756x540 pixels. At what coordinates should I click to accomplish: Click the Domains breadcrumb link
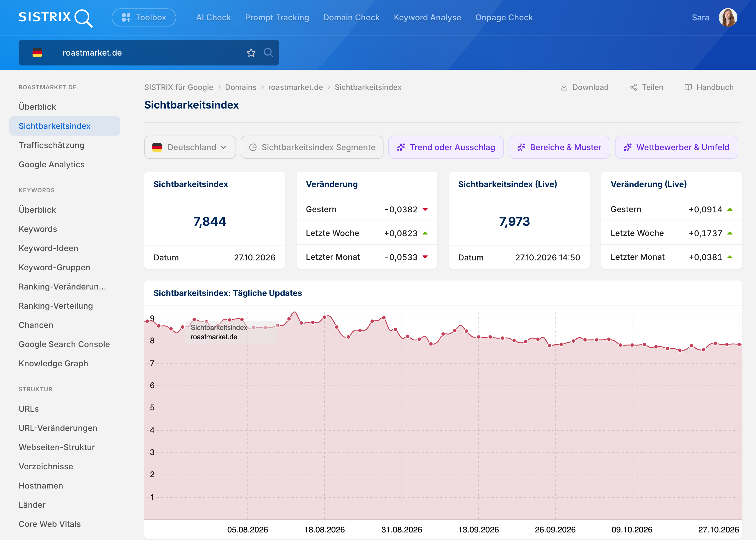tap(240, 88)
